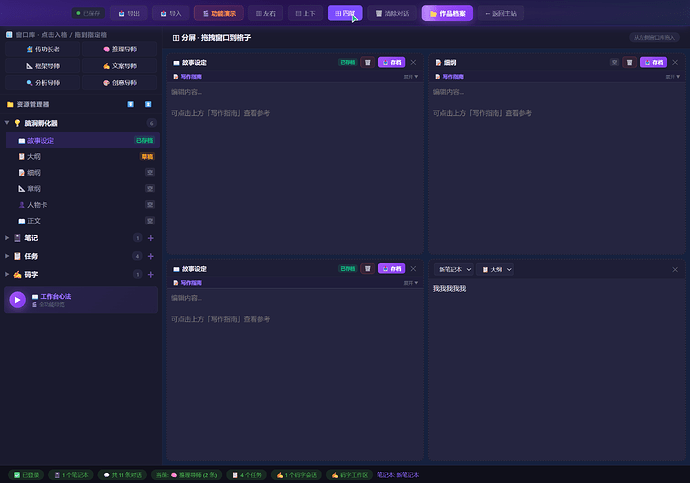
Task: Save the bottom-left 故事设定 pane with 存档
Action: (x=392, y=268)
